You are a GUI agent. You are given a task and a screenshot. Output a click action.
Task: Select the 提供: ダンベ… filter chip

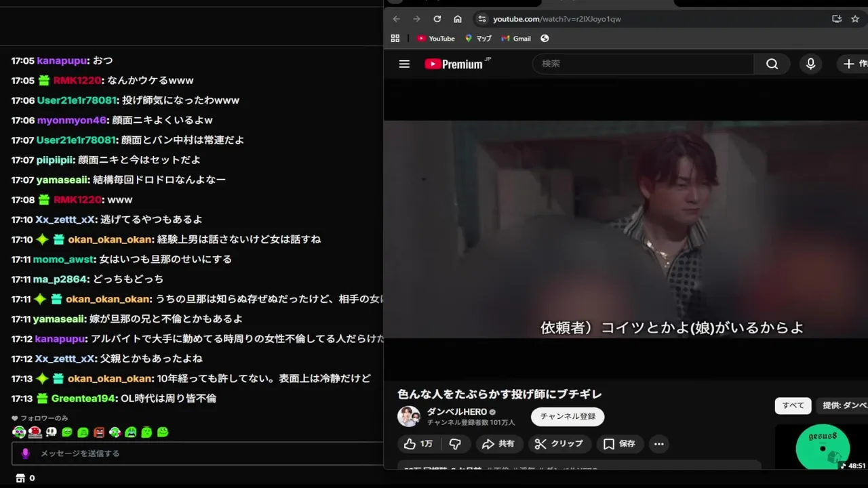point(843,405)
